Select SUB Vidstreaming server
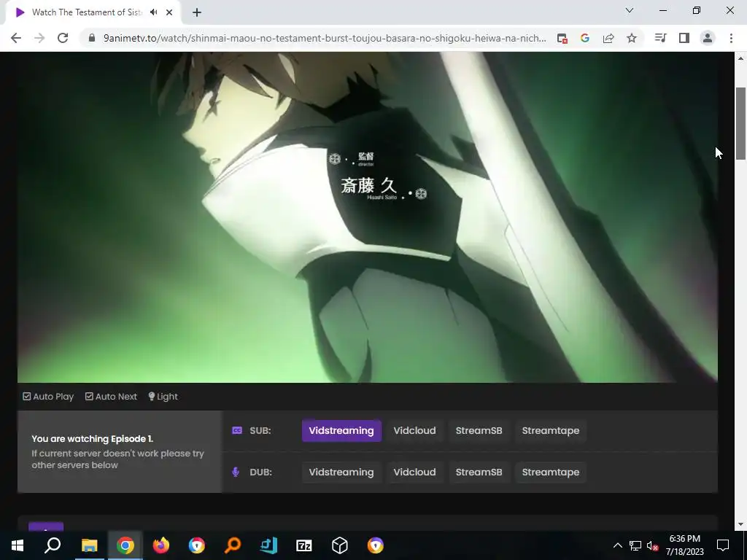Screen dimensions: 747x560 (x=341, y=430)
